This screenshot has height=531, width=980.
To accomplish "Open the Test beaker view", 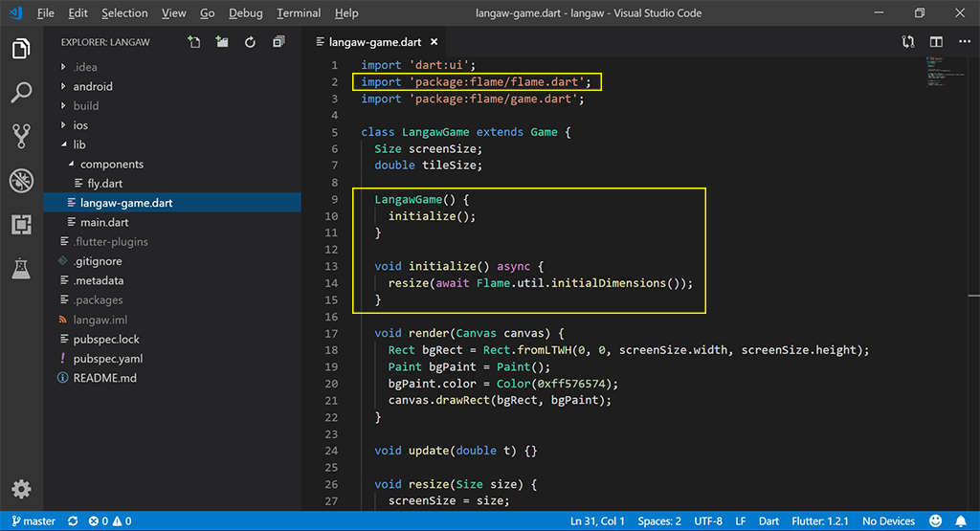I will pyautogui.click(x=21, y=269).
